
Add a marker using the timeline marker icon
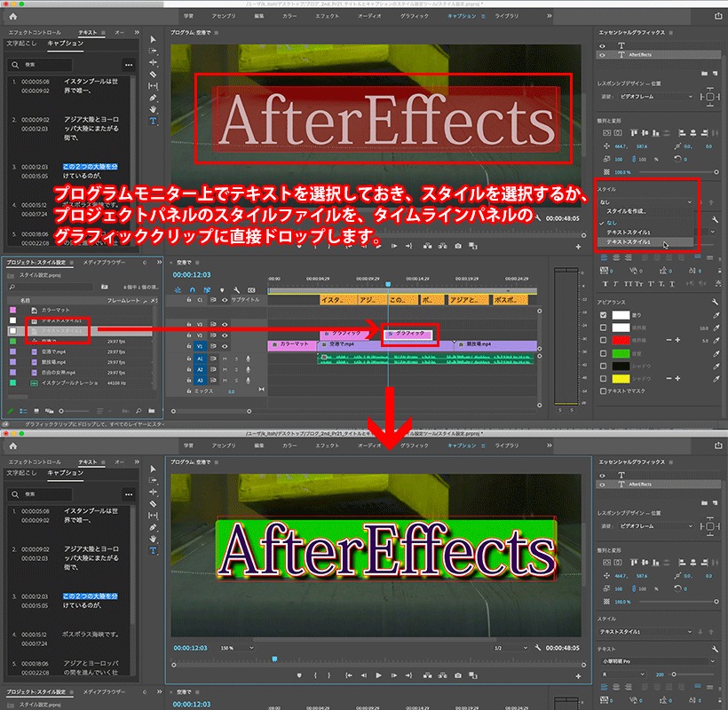pyautogui.click(x=222, y=290)
